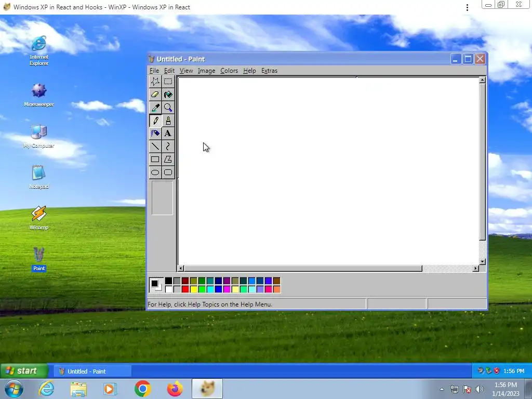
Task: Click the XP tray clock showing 1:56 PM
Action: 514,371
